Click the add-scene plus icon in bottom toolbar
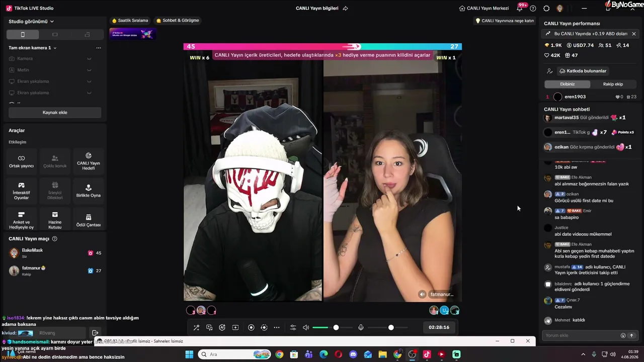This screenshot has height=362, width=644. coord(235,327)
